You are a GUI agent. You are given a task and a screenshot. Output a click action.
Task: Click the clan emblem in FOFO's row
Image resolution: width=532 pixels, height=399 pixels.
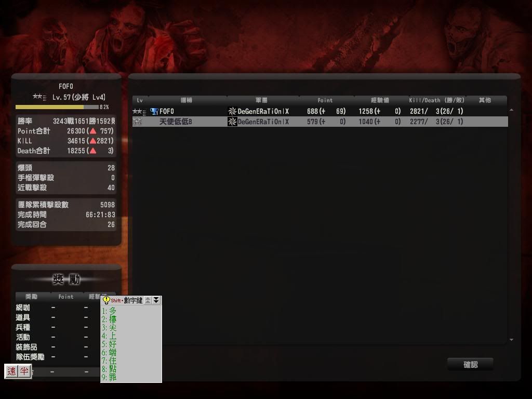[232, 111]
